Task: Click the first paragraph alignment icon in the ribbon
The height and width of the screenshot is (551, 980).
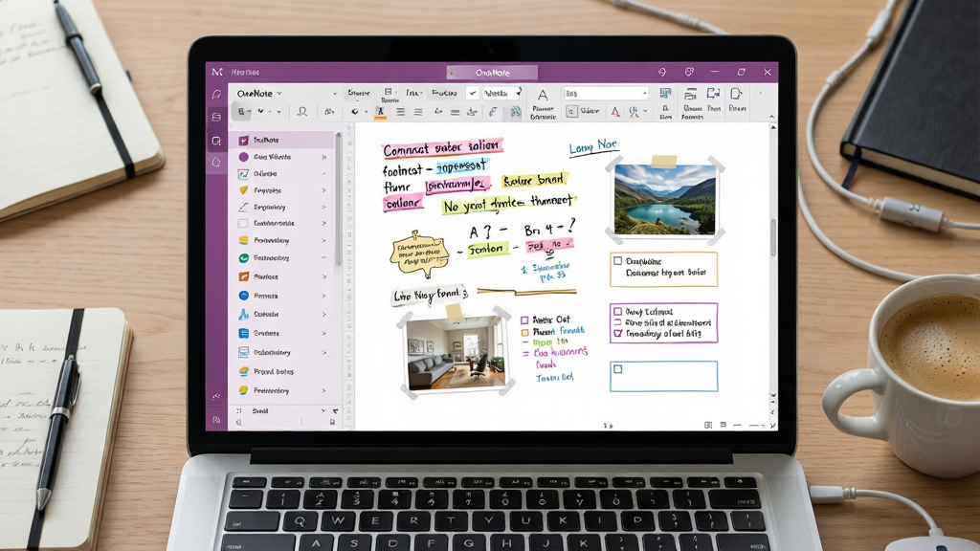Action: click(401, 112)
